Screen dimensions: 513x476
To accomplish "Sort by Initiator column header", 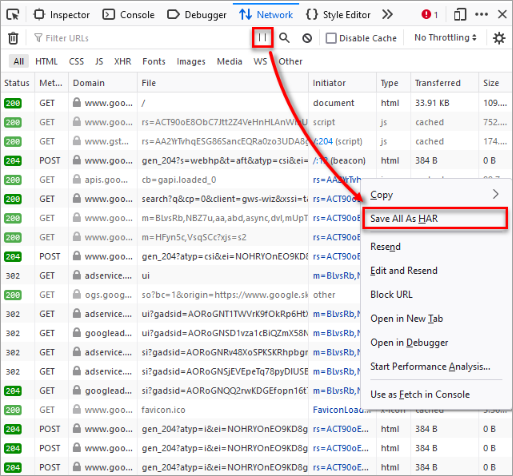I will pyautogui.click(x=342, y=83).
